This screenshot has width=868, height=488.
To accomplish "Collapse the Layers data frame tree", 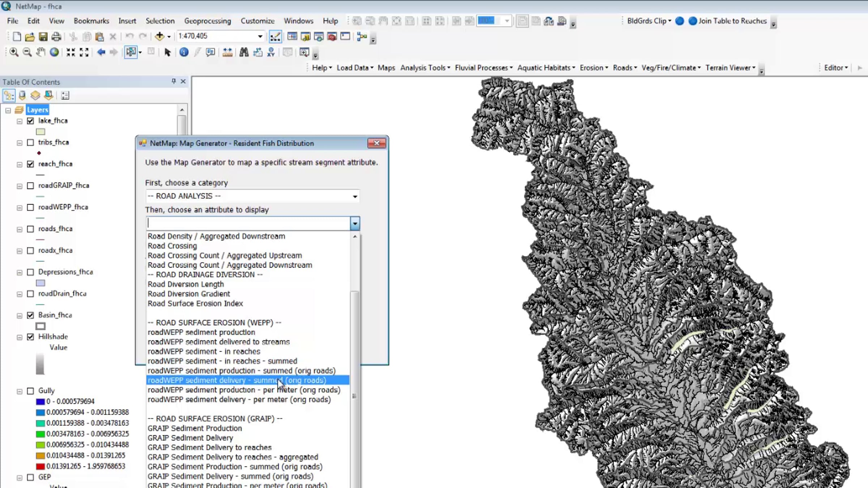I will coord(8,110).
